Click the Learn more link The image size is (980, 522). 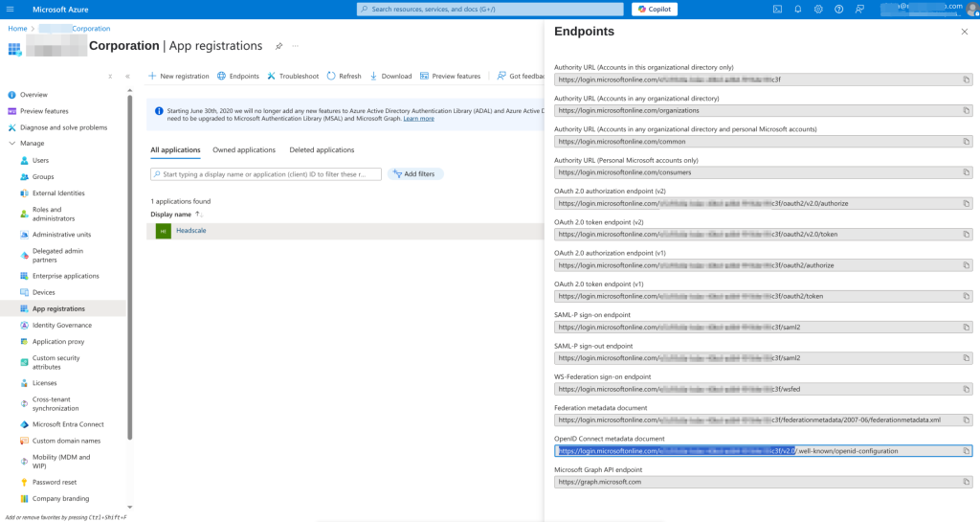coord(419,119)
